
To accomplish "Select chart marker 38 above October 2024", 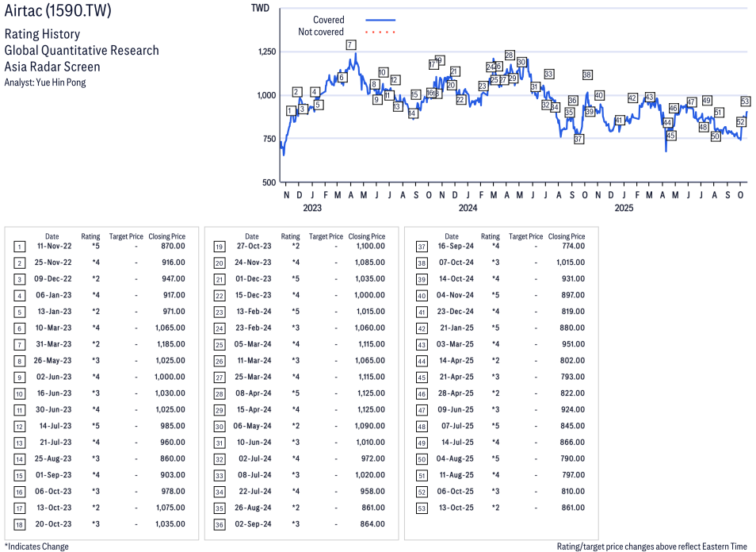I will [587, 75].
